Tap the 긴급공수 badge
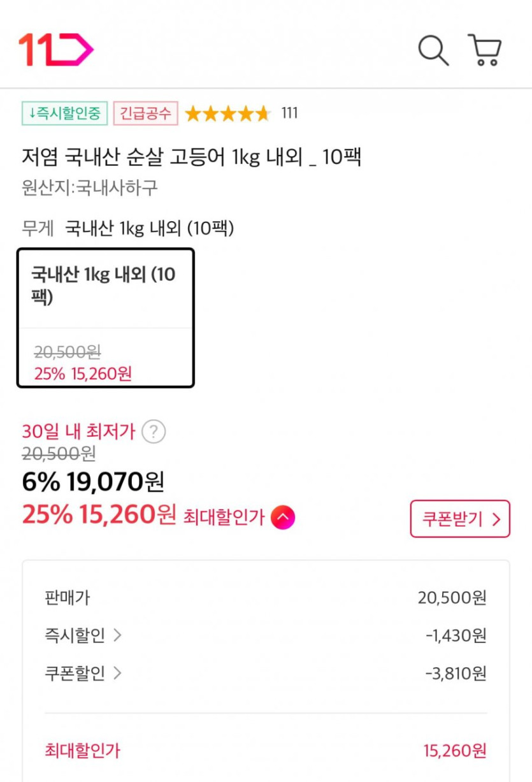 point(146,113)
